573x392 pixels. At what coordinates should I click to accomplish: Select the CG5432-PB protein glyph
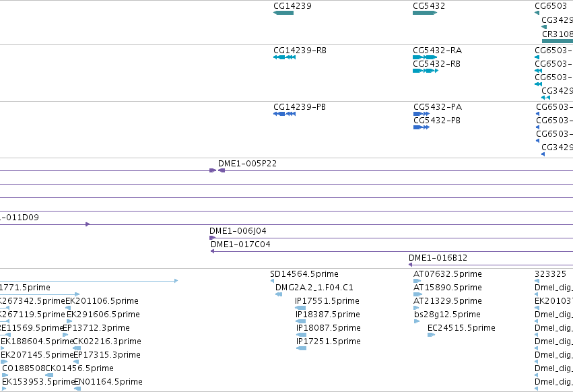coord(422,127)
